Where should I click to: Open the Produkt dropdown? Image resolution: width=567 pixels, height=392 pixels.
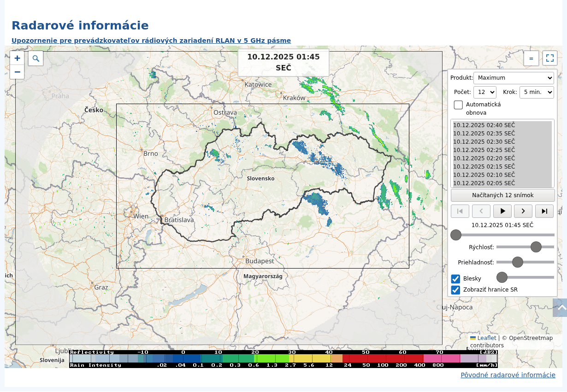click(x=513, y=78)
